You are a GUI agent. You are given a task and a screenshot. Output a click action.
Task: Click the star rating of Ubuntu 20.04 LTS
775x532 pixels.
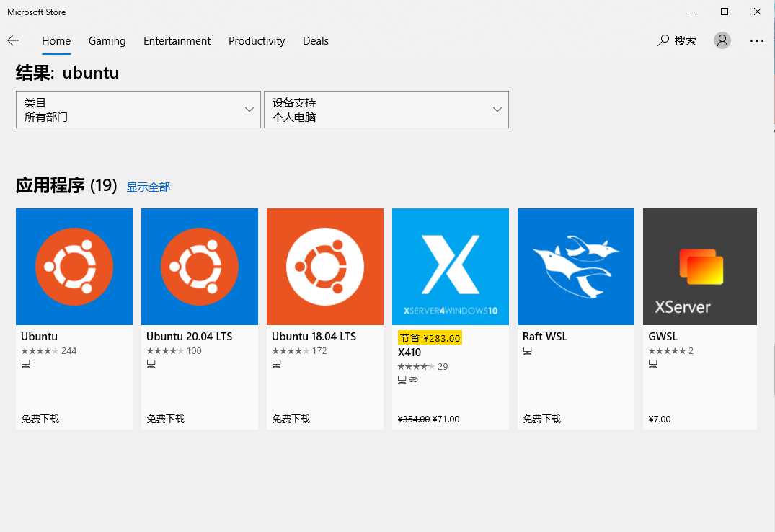coord(166,351)
